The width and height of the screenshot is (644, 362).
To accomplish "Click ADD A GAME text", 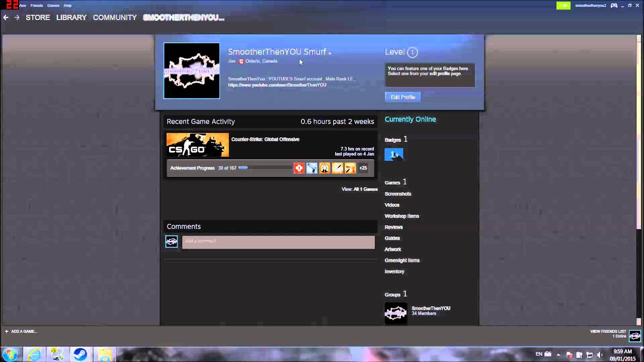I will click(24, 331).
